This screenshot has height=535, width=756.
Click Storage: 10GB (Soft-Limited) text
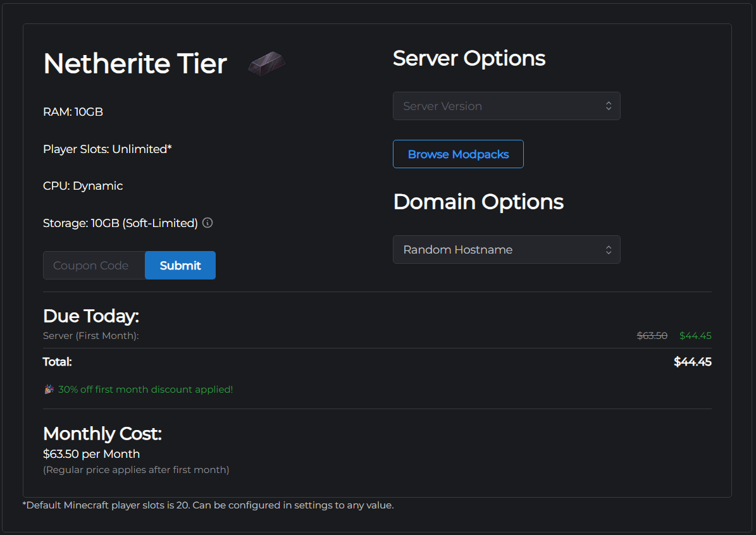coord(121,223)
